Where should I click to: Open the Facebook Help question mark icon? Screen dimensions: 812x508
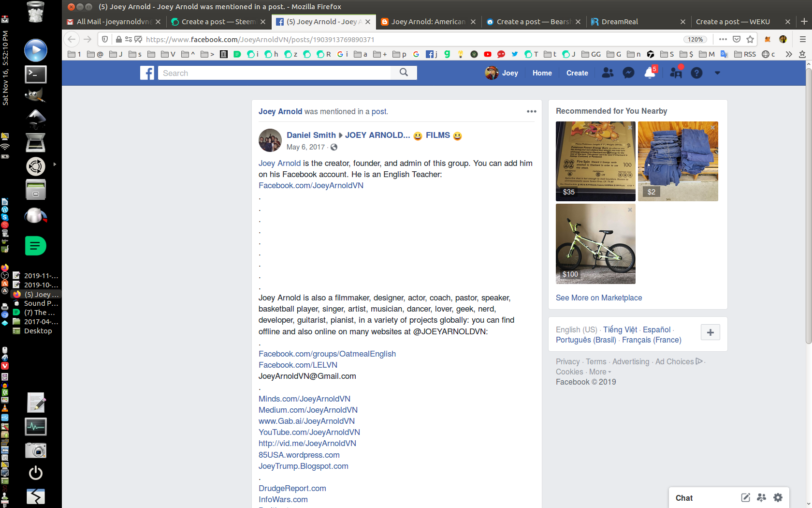(696, 73)
